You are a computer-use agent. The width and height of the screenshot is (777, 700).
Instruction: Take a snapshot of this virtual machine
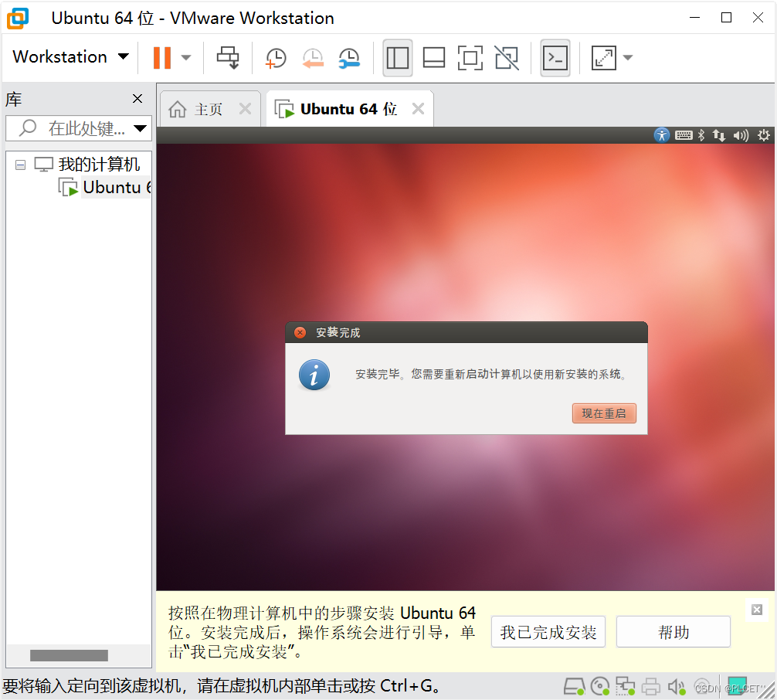(x=276, y=58)
